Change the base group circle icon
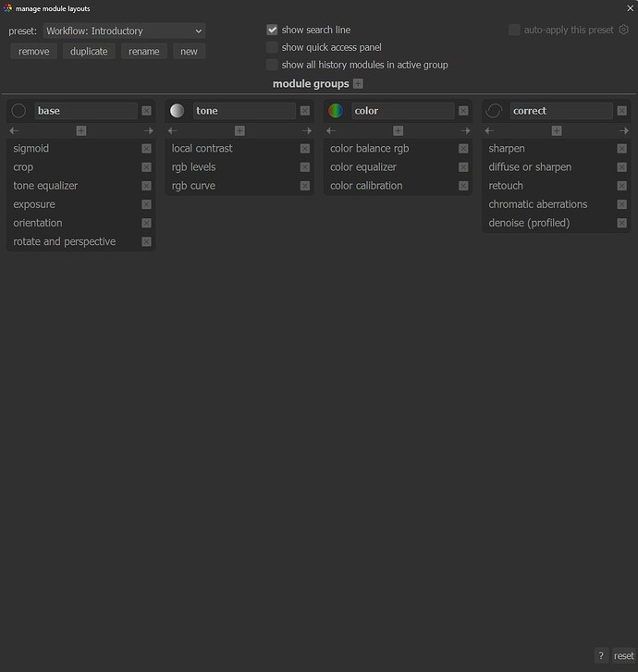 pos(18,111)
